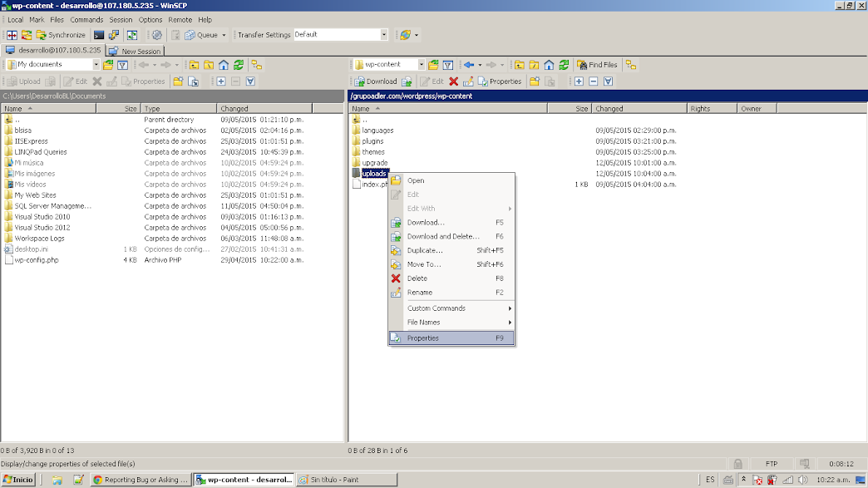Click the red delete X in remote toolbar
Viewport: 868px width, 488px height.
click(453, 81)
